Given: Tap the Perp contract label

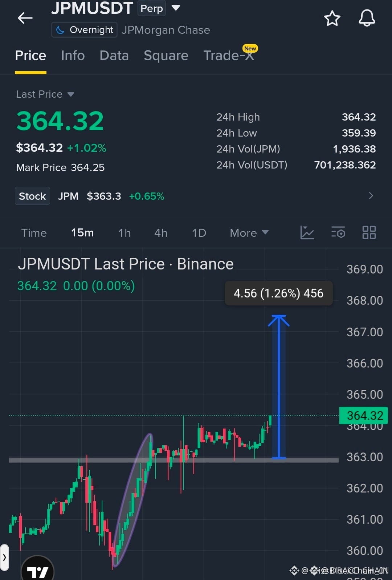Looking at the screenshot, I should [151, 8].
